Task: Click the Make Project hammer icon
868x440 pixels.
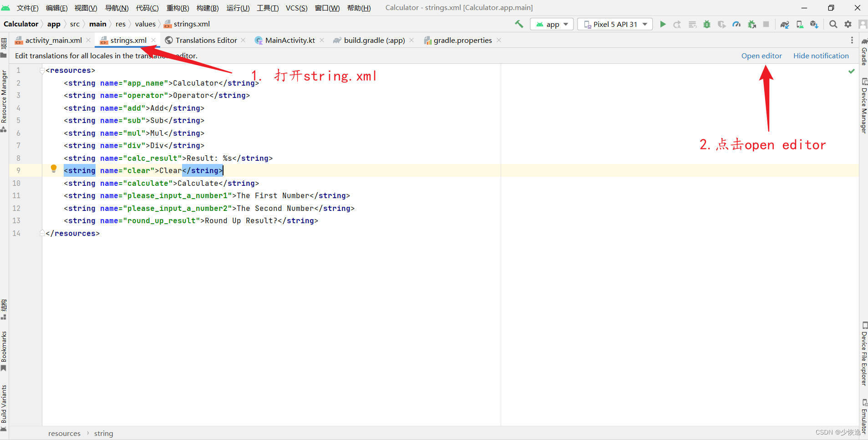Action: click(519, 24)
